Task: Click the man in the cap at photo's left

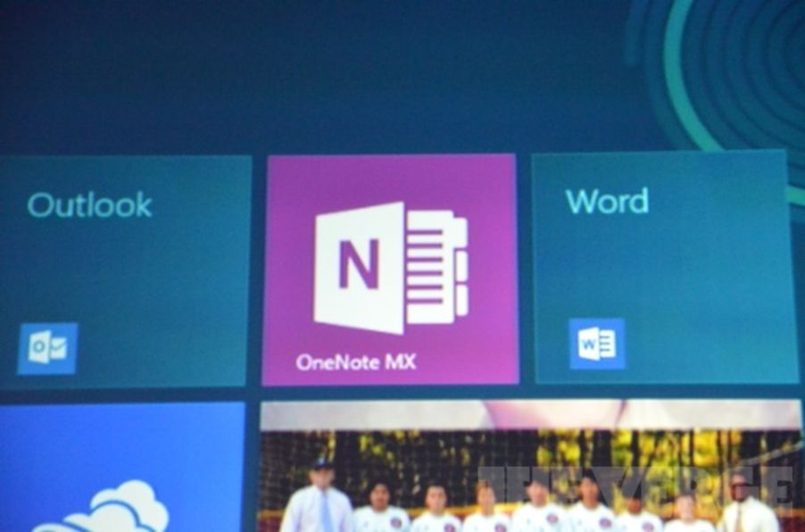Action: [x=318, y=498]
